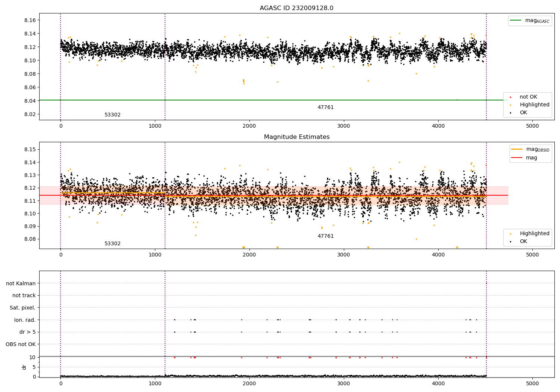This screenshot has height=392, width=560.
Task: Click the red 'not OK' legend marker
Action: point(511,97)
